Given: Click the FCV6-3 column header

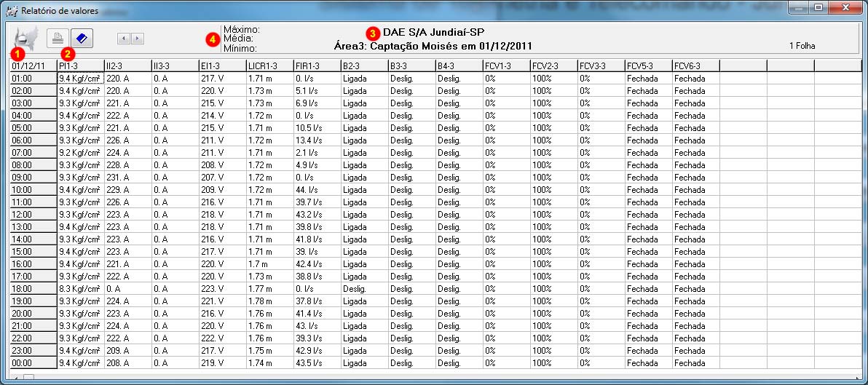Looking at the screenshot, I should [695, 66].
